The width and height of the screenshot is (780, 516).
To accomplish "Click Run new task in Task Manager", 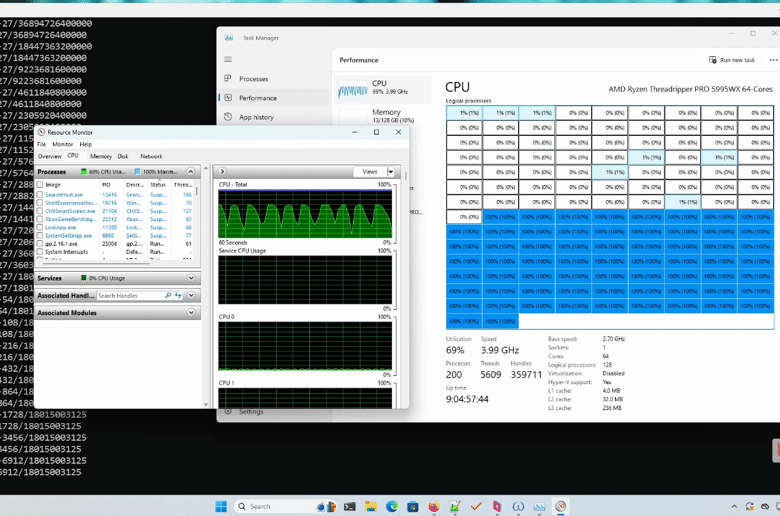I will 732,60.
